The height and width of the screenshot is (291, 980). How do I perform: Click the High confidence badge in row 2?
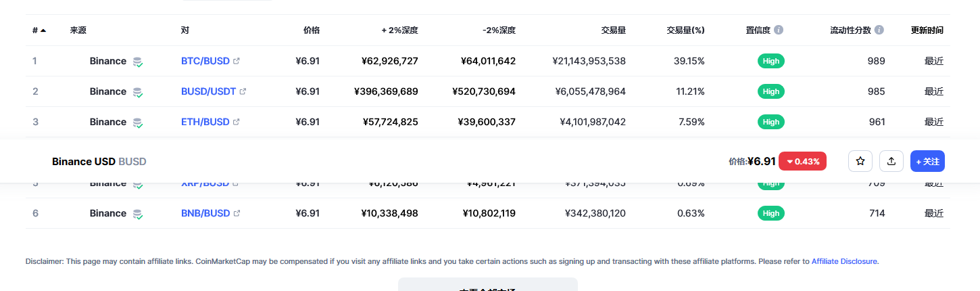pos(771,91)
